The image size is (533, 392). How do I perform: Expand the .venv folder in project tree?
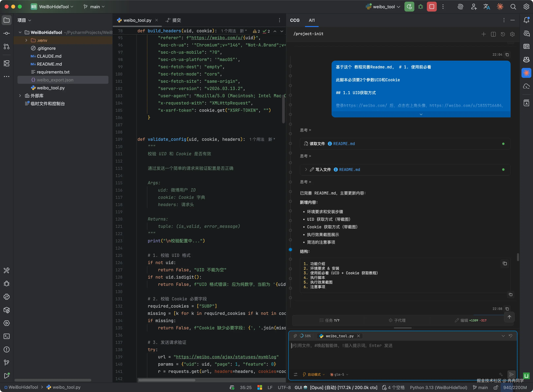(x=26, y=40)
